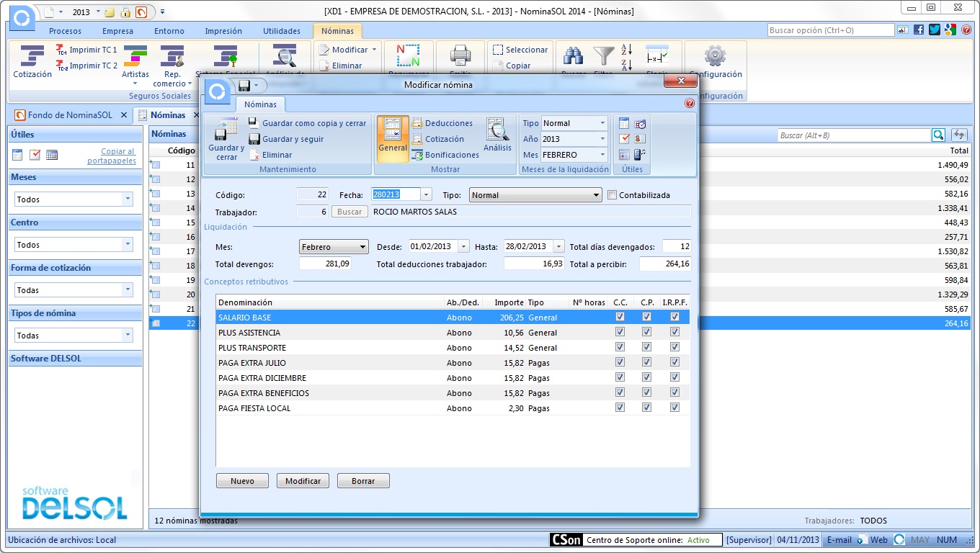Click the Copiar al portapapeles link

pos(112,156)
